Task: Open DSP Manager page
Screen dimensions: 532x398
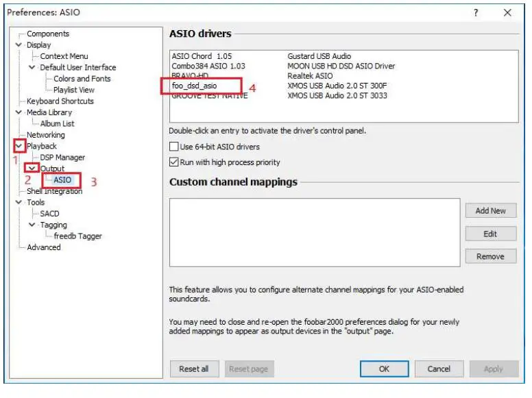Action: (x=62, y=158)
